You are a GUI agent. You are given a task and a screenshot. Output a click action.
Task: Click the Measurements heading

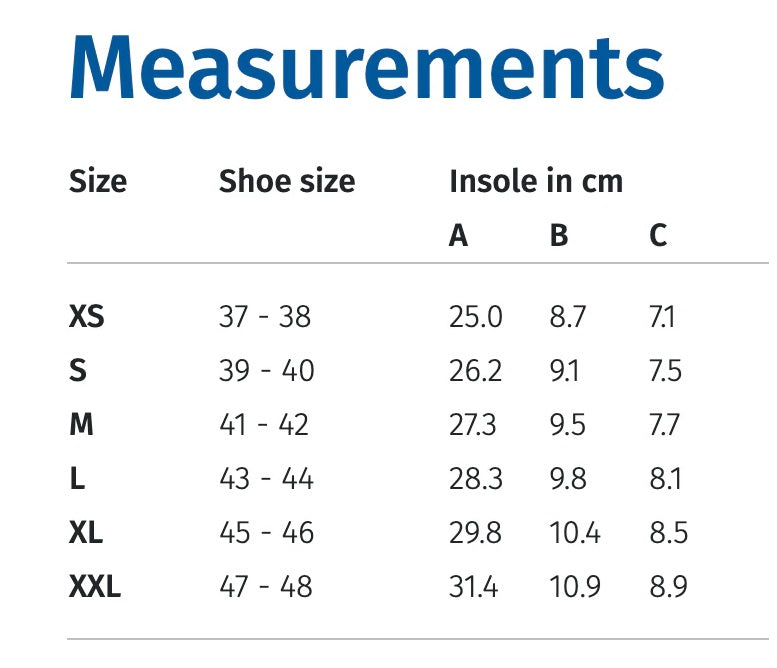[367, 67]
